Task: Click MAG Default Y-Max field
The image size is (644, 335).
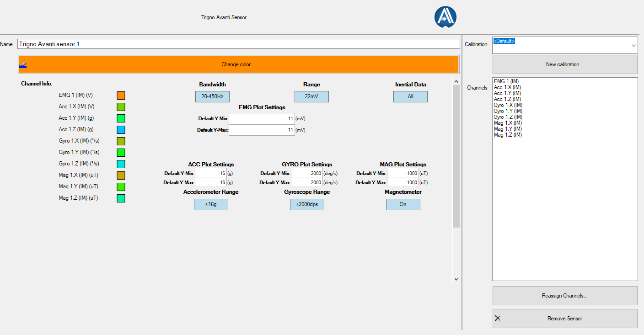Action: (x=403, y=182)
